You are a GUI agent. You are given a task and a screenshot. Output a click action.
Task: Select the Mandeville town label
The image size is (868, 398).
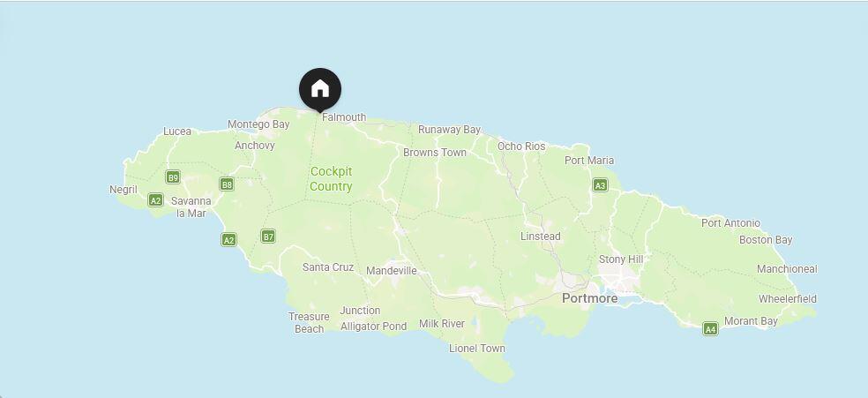392,271
